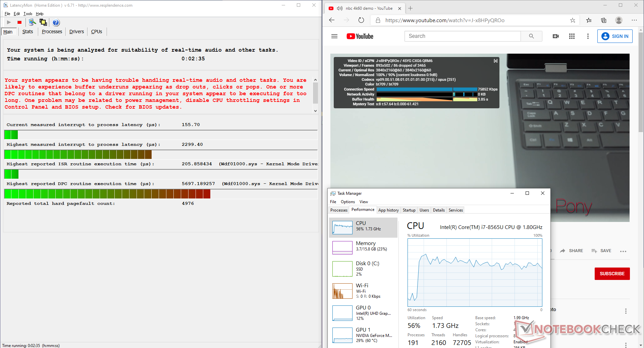
Task: Open Task Manager View menu
Action: [x=364, y=202]
